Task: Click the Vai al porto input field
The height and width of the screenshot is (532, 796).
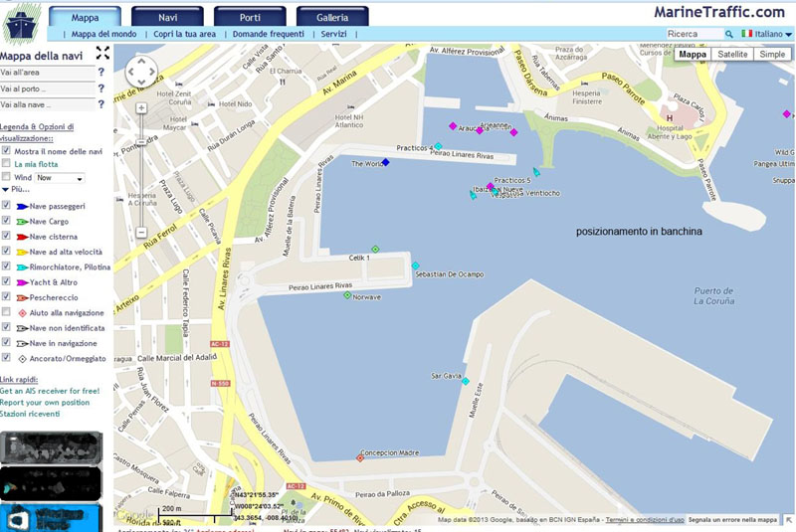Action: [x=47, y=89]
